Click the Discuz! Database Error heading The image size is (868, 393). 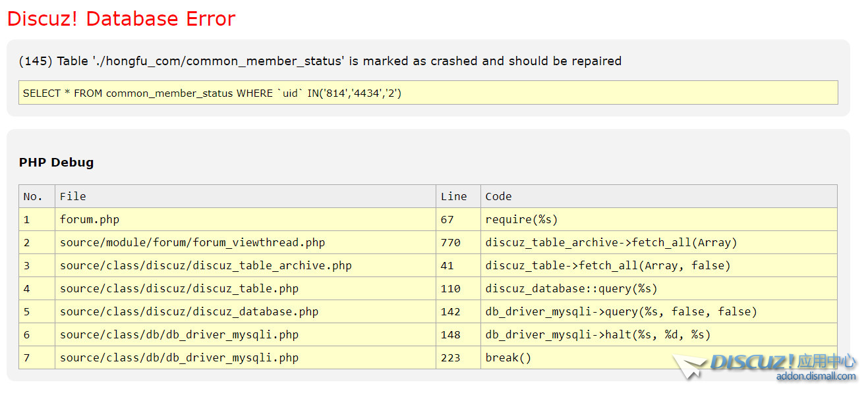click(121, 18)
